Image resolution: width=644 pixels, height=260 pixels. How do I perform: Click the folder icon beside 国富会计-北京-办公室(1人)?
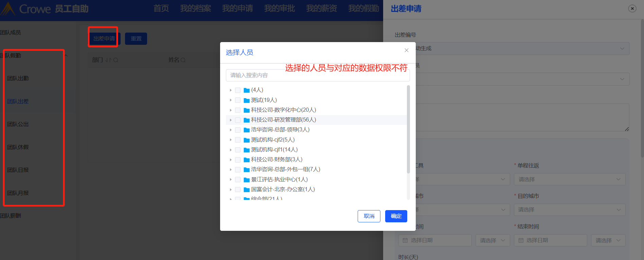(247, 190)
